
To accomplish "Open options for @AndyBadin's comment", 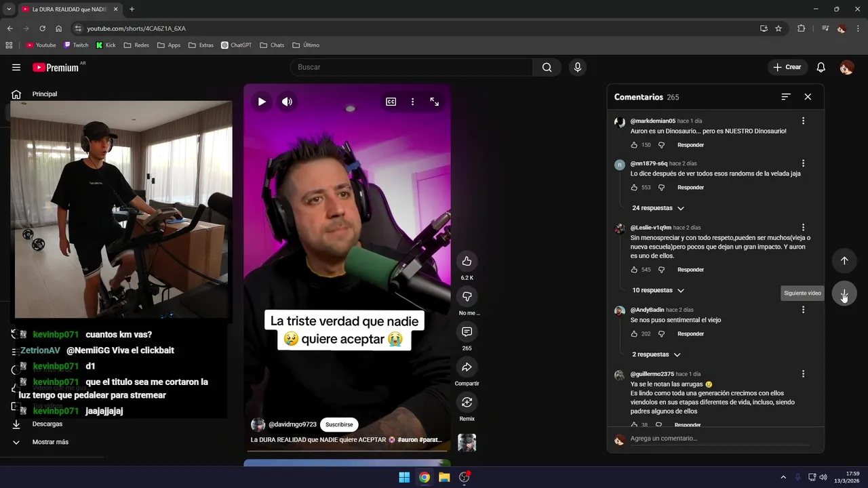I will pos(803,310).
